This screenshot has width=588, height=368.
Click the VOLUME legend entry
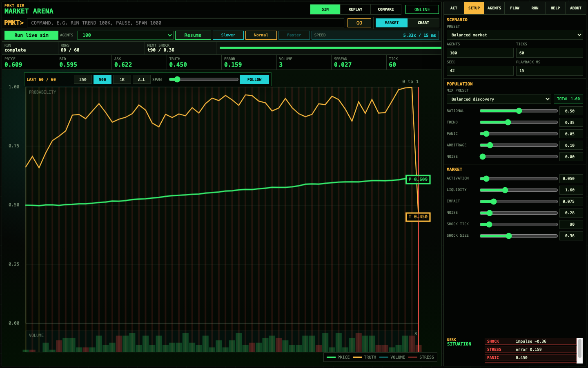pos(392,357)
